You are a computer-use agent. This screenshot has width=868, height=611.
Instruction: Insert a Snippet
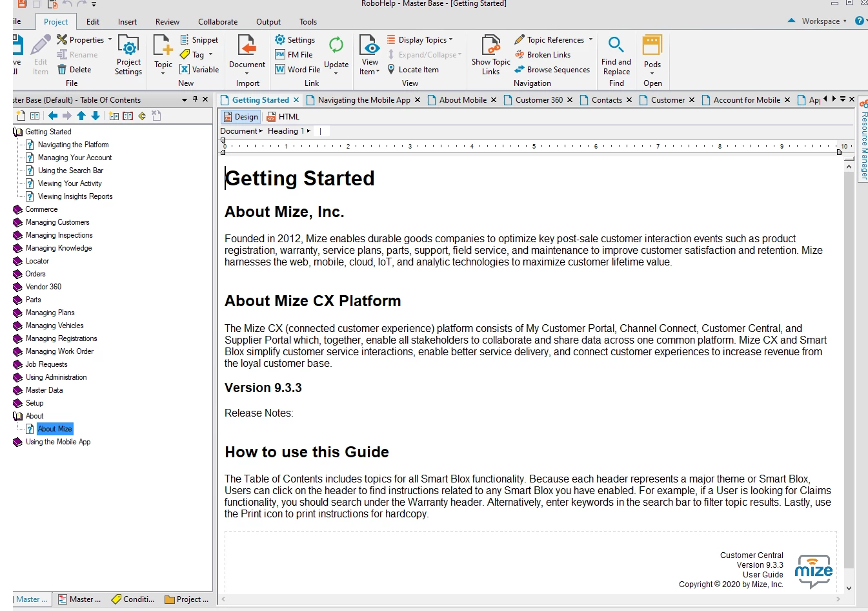coord(199,40)
